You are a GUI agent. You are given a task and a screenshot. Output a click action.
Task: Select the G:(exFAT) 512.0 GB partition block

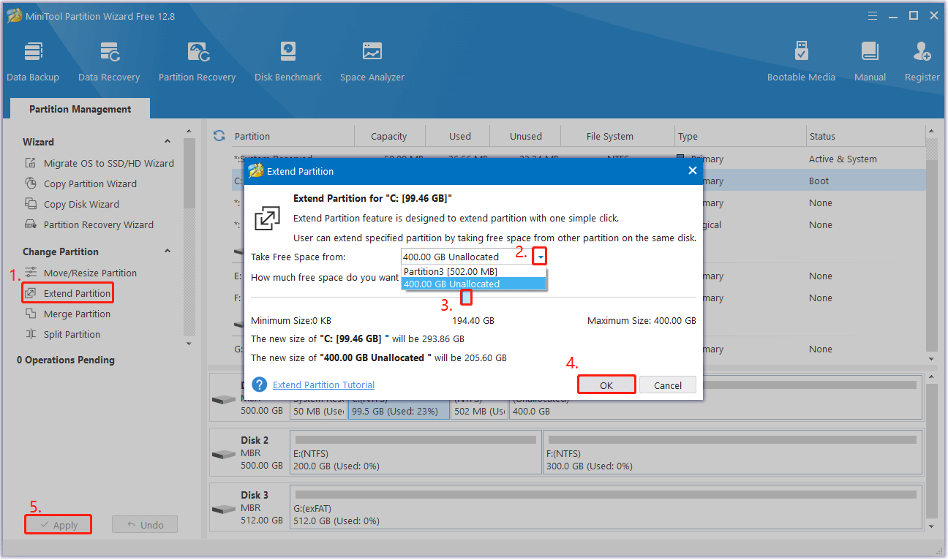[x=606, y=508]
